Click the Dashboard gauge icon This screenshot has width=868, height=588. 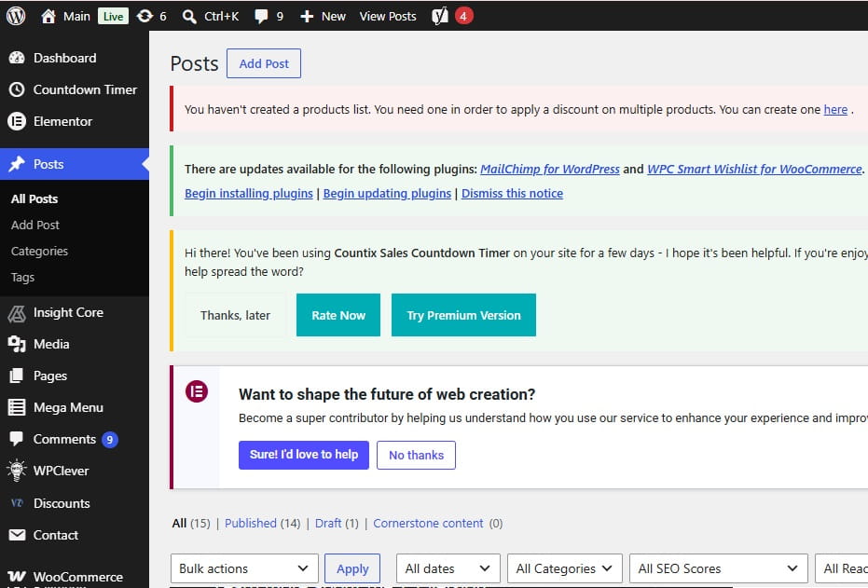pyautogui.click(x=17, y=58)
